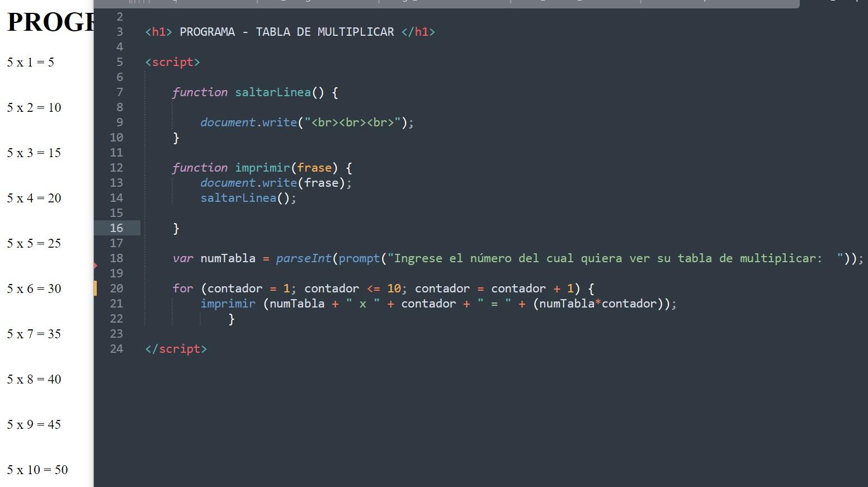The image size is (868, 487).
Task: Click the "for" keyword on line 20
Action: tap(183, 289)
